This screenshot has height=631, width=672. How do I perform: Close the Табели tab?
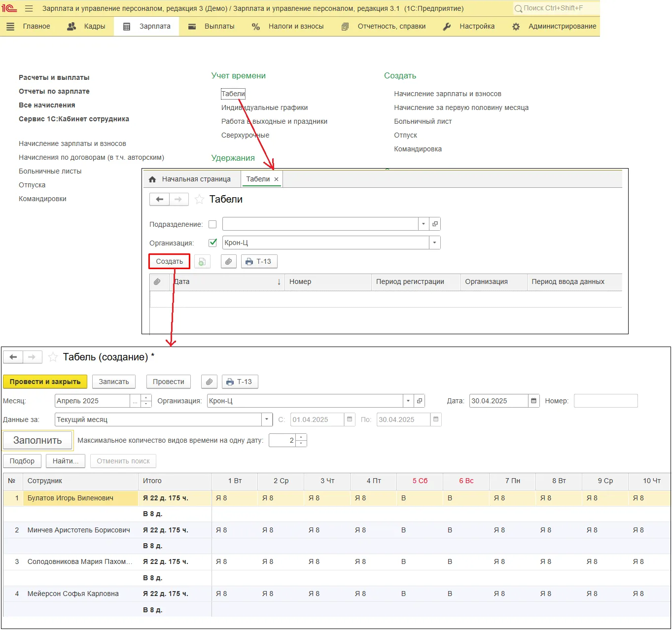pyautogui.click(x=276, y=179)
